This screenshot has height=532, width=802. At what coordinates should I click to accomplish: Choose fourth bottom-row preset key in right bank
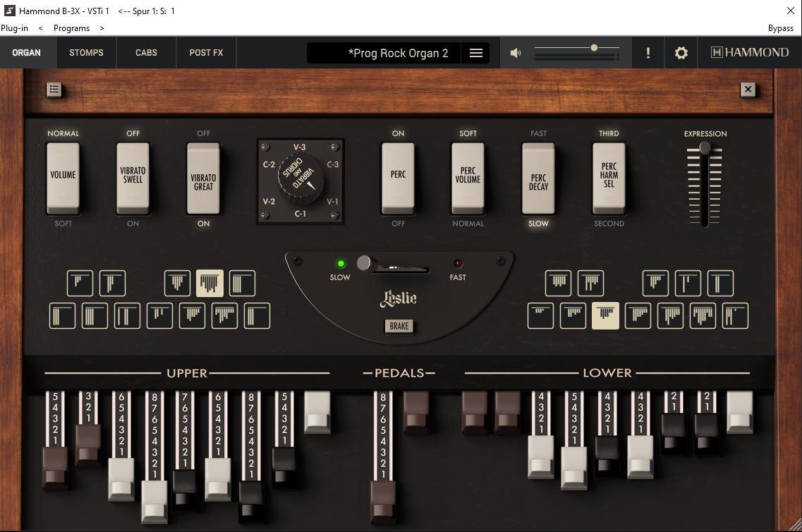tap(638, 315)
